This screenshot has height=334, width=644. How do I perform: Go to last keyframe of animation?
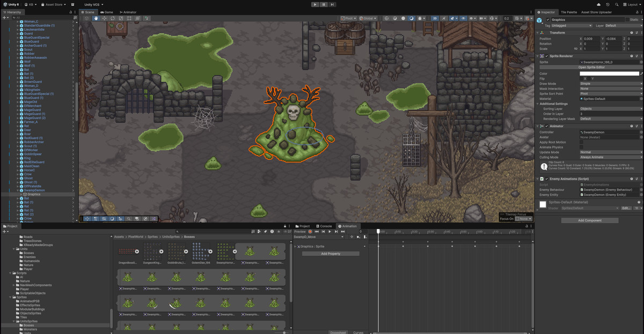pos(342,232)
